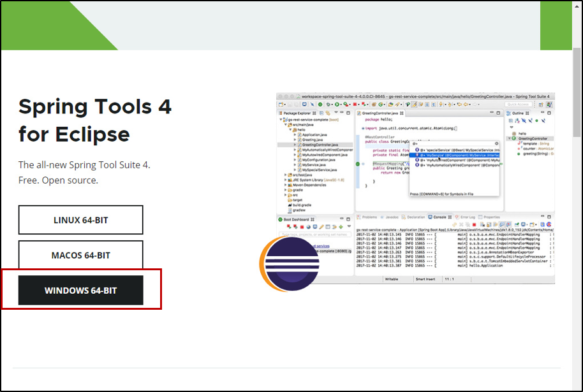This screenshot has width=583, height=392.
Task: Click the "Free. Open source." line
Action: point(59,180)
